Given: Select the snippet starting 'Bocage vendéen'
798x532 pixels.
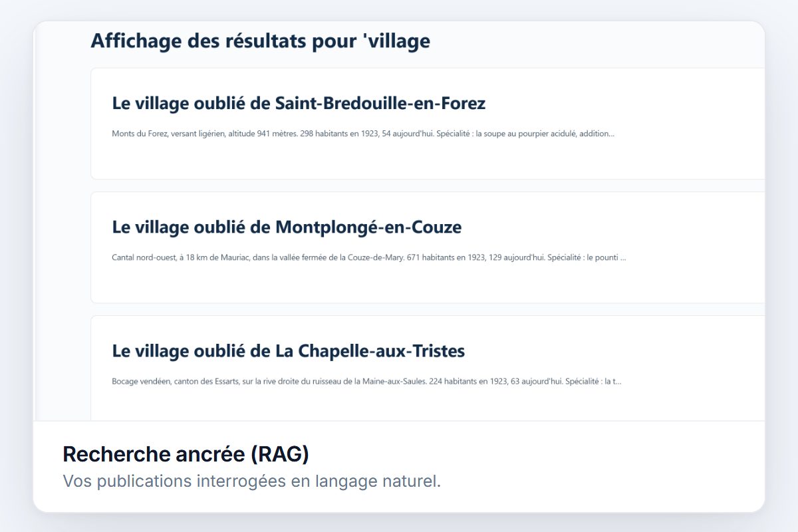Looking at the screenshot, I should click(x=366, y=382).
